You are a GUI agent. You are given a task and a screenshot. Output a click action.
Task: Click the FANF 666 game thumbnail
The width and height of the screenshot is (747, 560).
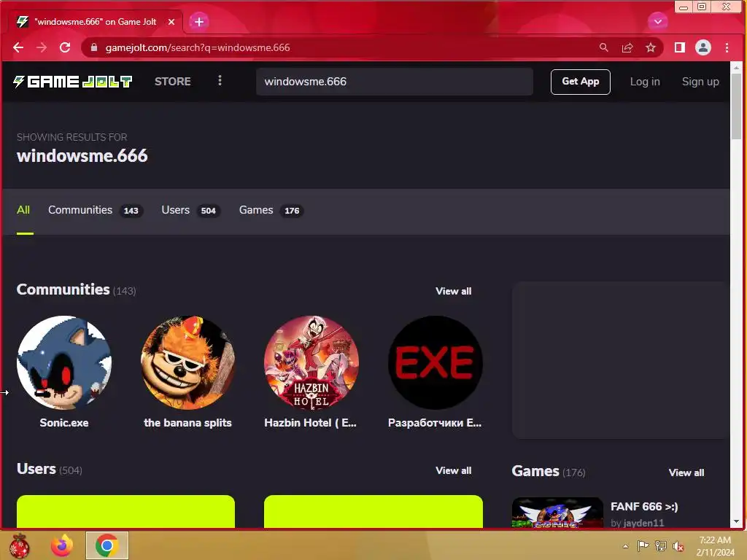click(557, 513)
